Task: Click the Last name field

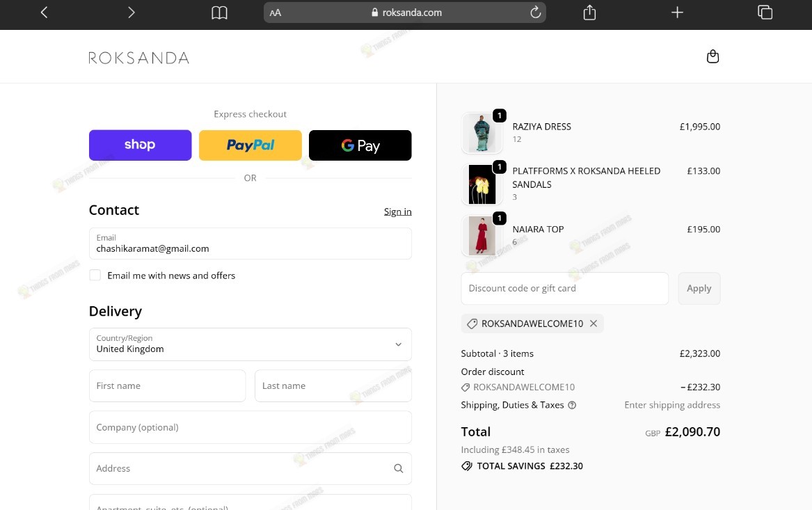Action: pos(333,385)
